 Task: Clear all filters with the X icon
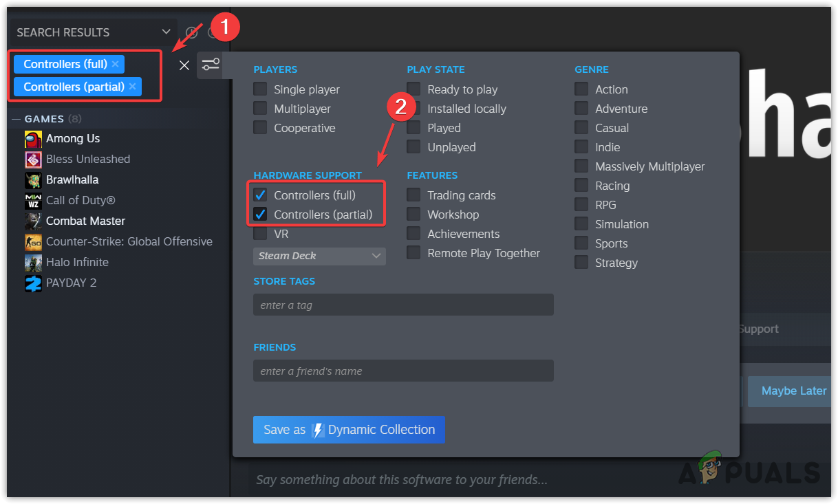point(184,65)
